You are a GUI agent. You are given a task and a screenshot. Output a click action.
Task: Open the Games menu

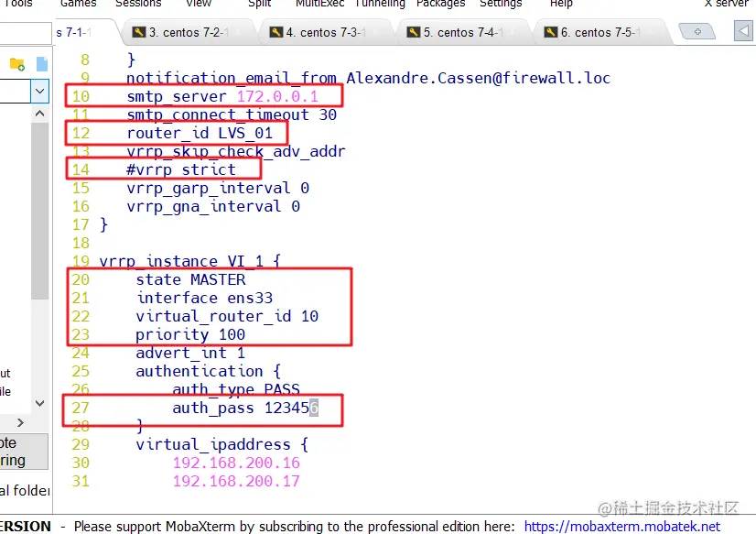(x=78, y=4)
